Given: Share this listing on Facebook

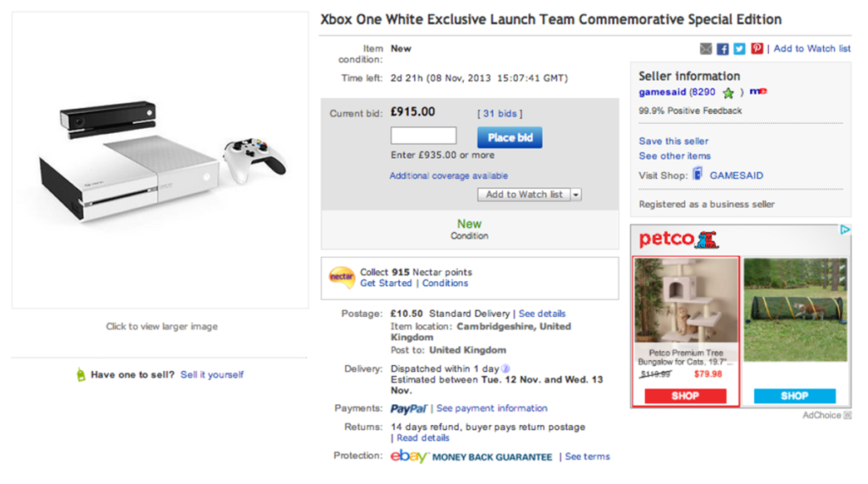Looking at the screenshot, I should (723, 49).
